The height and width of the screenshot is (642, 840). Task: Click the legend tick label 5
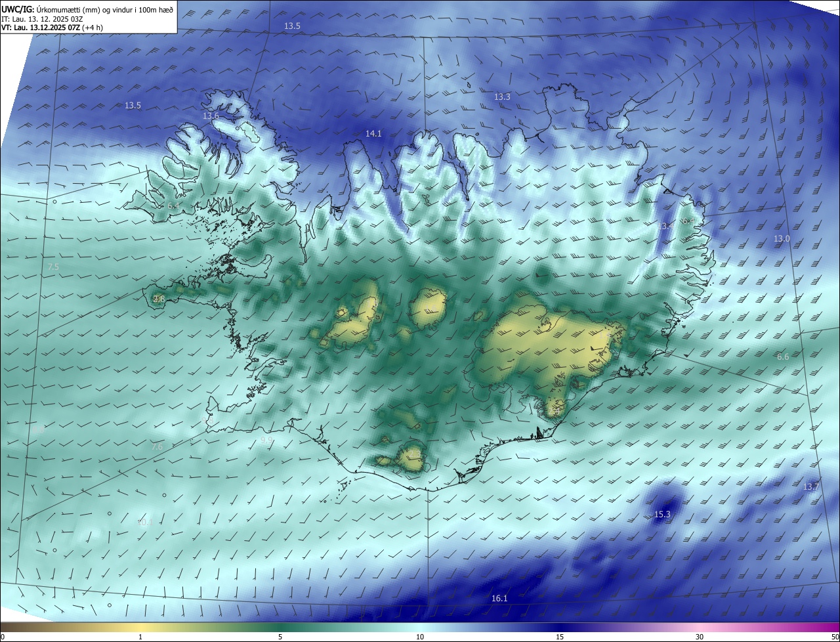pos(280,637)
